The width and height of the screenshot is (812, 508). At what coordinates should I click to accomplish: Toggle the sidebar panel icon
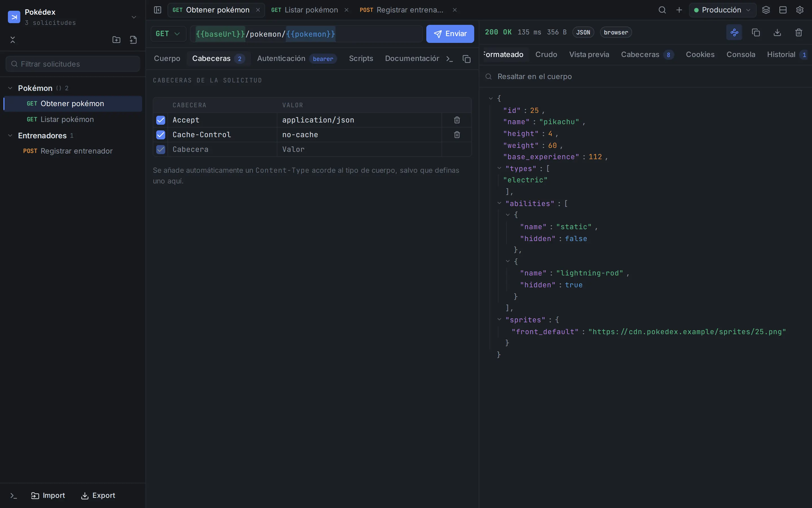157,10
